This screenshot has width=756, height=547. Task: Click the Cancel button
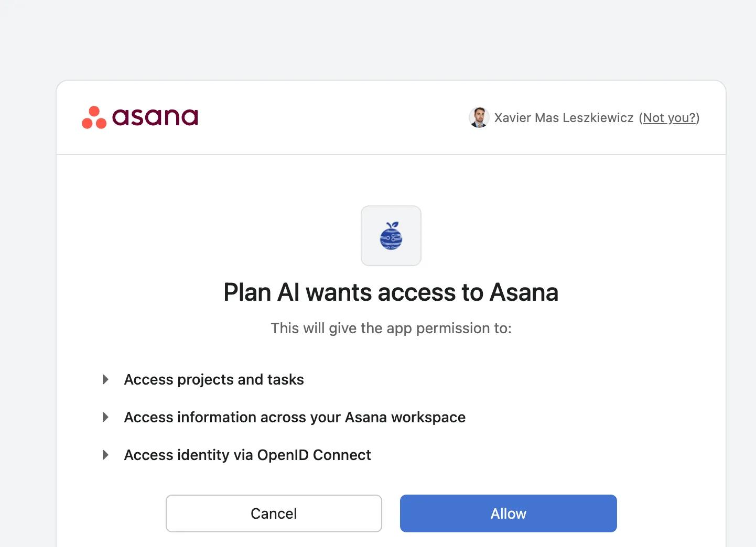click(274, 513)
